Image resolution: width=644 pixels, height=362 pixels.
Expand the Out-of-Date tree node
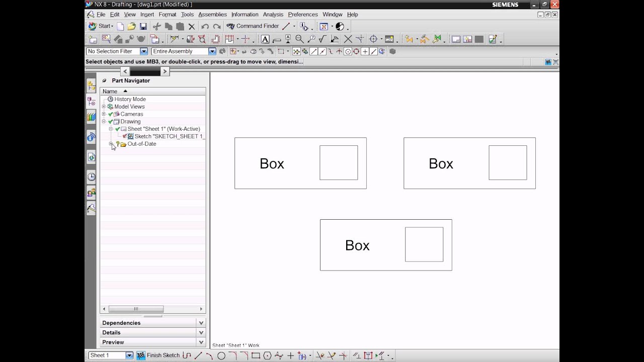pyautogui.click(x=111, y=144)
